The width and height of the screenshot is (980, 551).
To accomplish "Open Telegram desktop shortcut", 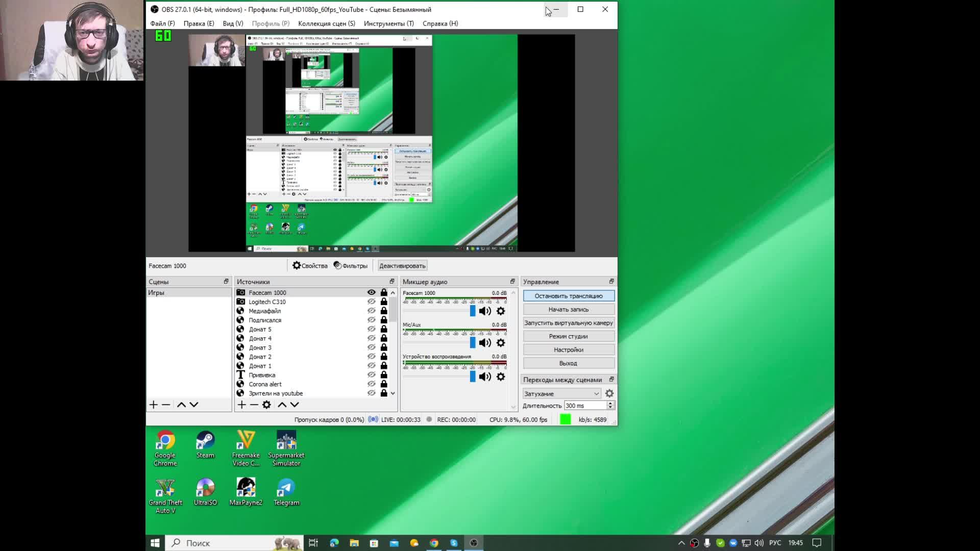I will point(286,492).
